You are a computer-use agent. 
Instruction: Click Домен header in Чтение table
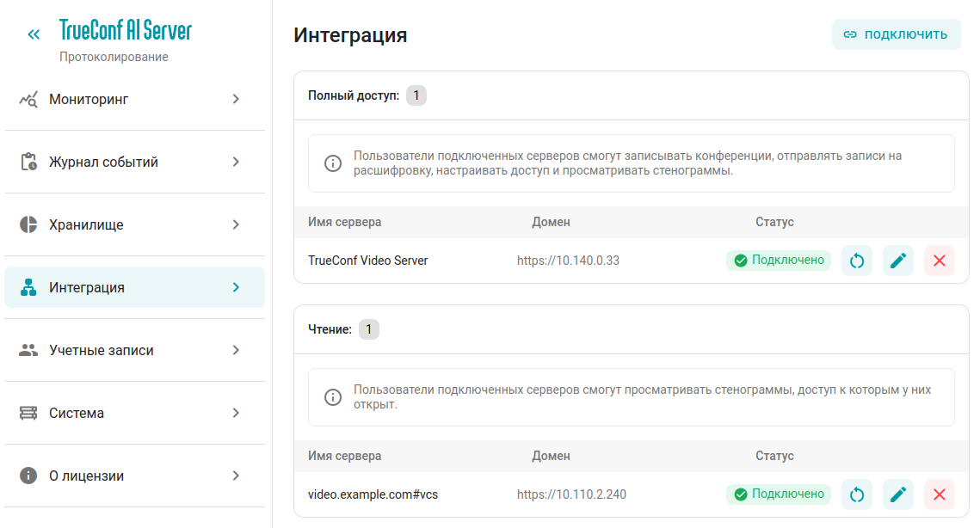pos(551,456)
